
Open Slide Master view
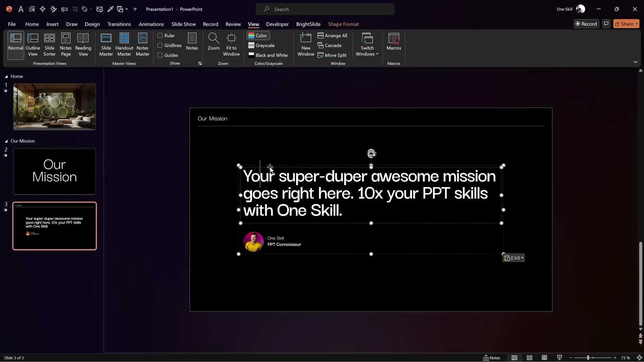click(x=106, y=45)
